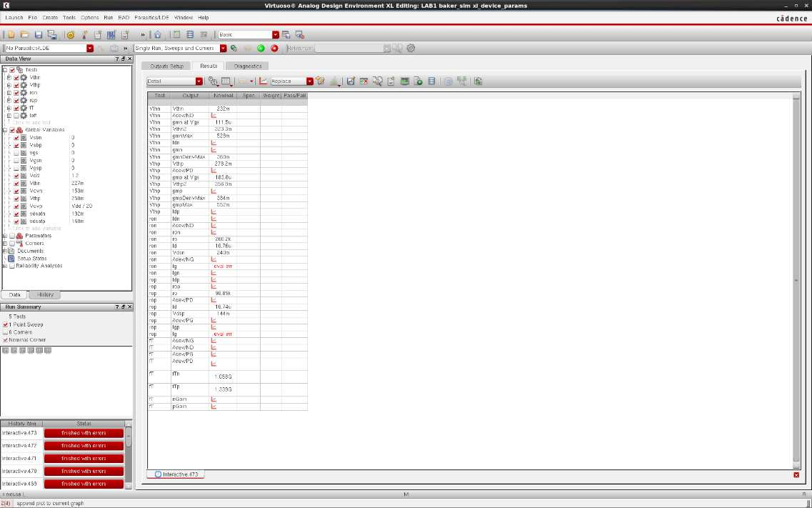
Task: Click the 'eval err' cell in ron Ig row
Action: pos(223,267)
